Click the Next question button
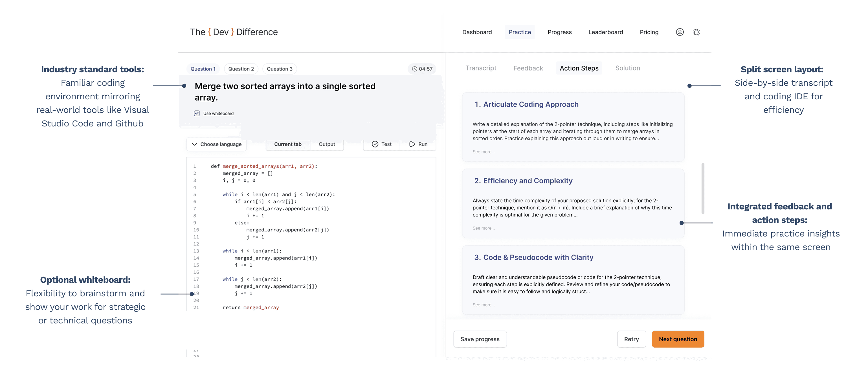The width and height of the screenshot is (868, 368). [x=678, y=339]
